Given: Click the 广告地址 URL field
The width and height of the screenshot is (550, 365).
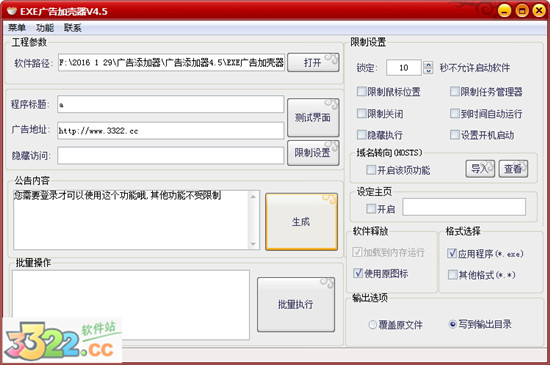Looking at the screenshot, I should click(170, 131).
